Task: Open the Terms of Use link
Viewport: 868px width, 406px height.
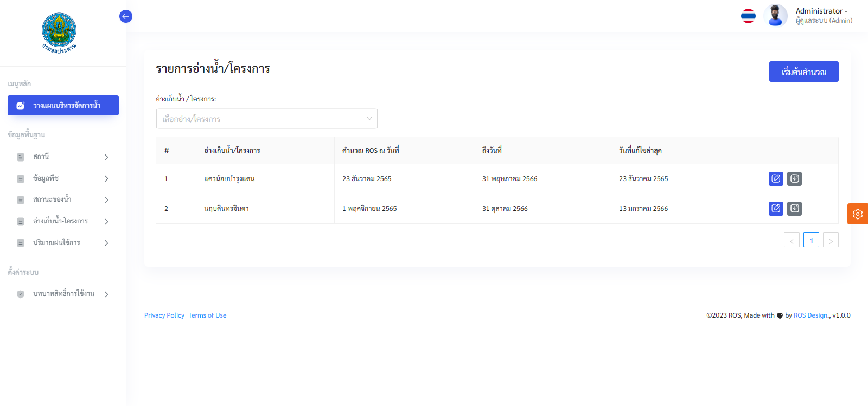Action: pos(207,315)
